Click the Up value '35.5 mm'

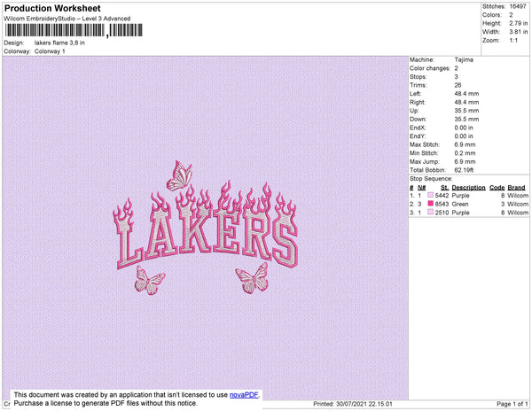coord(466,111)
